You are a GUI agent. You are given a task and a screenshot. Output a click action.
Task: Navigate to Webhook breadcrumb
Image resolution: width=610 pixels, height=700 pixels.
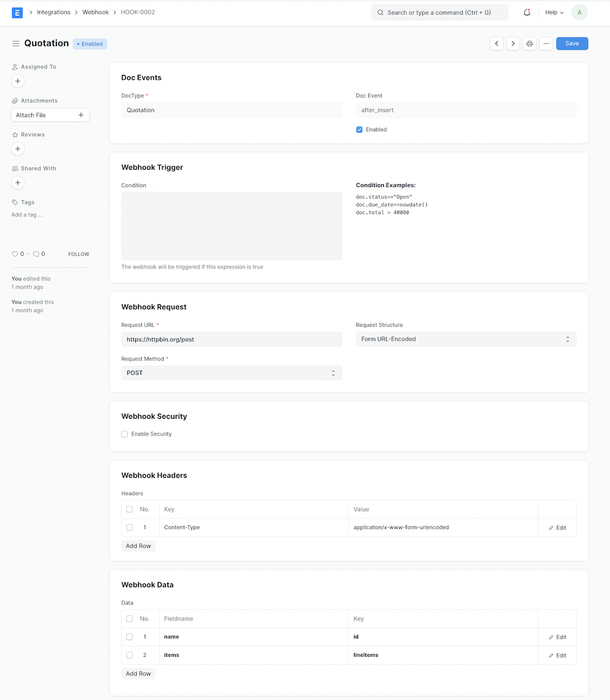[95, 13]
